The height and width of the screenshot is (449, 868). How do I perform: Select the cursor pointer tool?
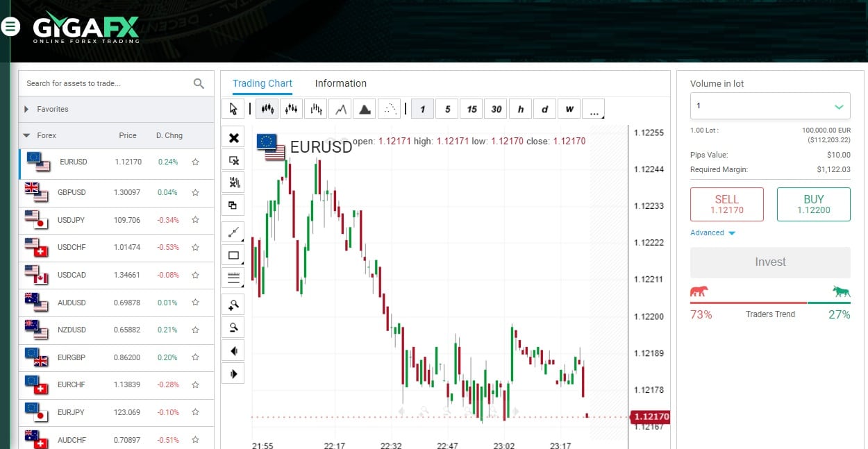point(233,109)
